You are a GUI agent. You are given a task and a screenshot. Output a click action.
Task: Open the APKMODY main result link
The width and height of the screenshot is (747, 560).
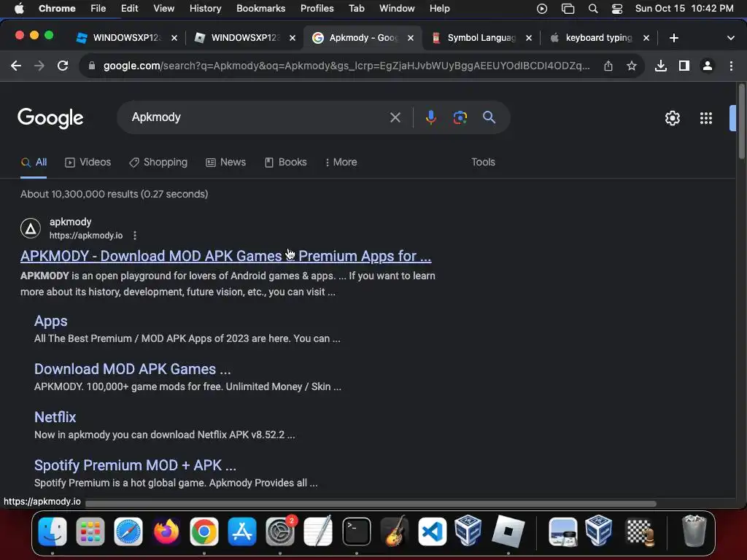(226, 256)
